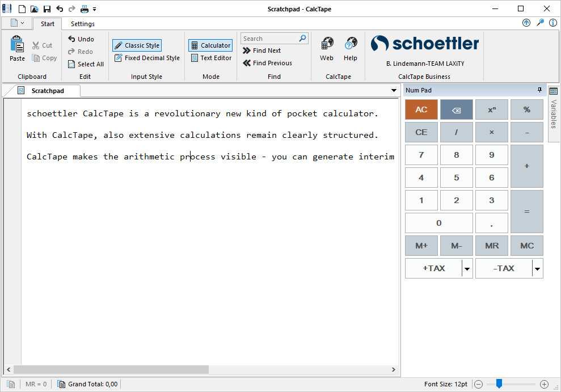561x392 pixels.
Task: Click Find Next
Action: point(261,51)
